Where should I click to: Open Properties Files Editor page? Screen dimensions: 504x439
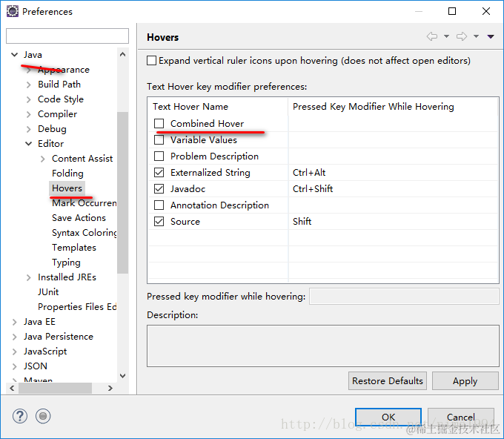coord(77,306)
